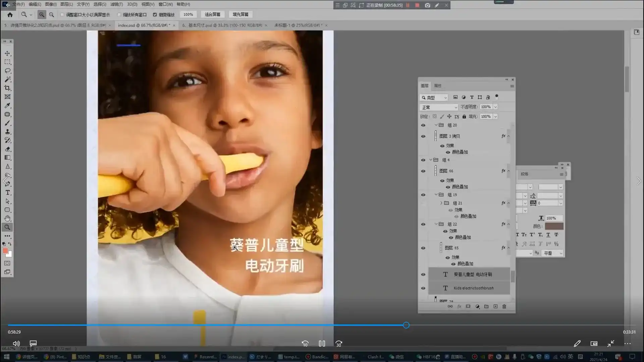Hide the Kids electrictoothbrush text layer
This screenshot has width=644, height=362.
pyautogui.click(x=423, y=288)
